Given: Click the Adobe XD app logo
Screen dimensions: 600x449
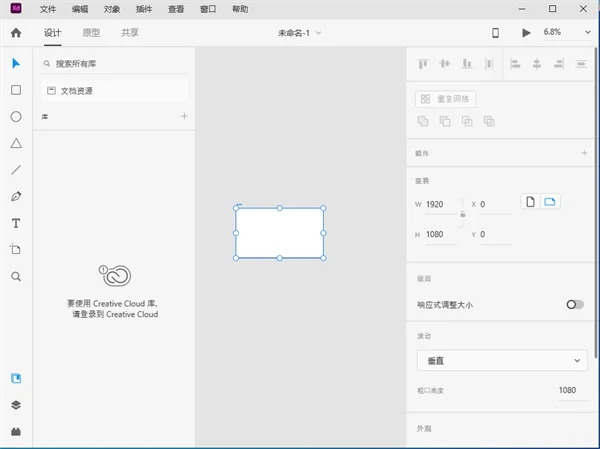Looking at the screenshot, I should point(16,8).
